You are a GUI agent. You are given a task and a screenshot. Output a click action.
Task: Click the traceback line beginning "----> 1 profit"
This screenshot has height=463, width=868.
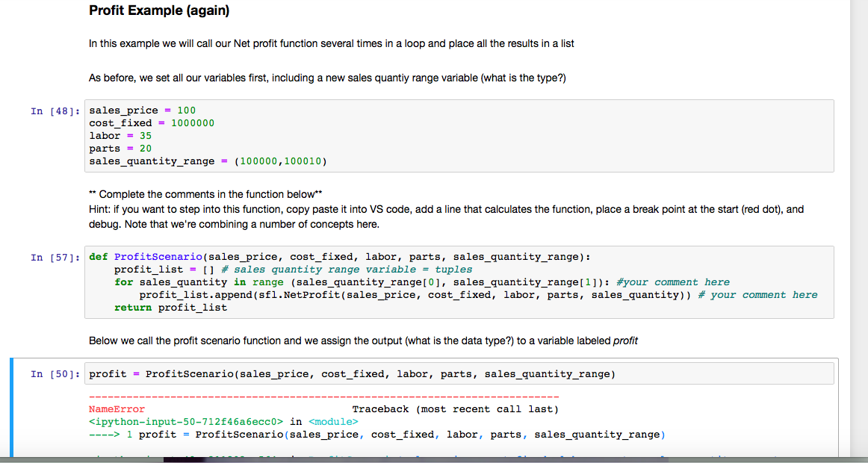[377, 435]
